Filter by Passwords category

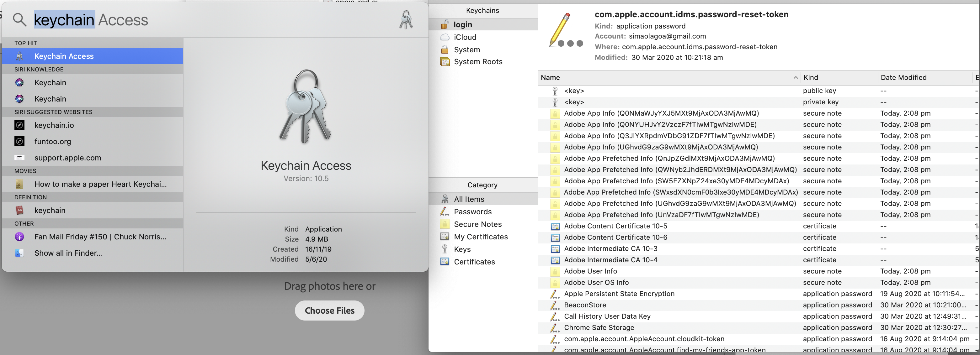pyautogui.click(x=472, y=212)
